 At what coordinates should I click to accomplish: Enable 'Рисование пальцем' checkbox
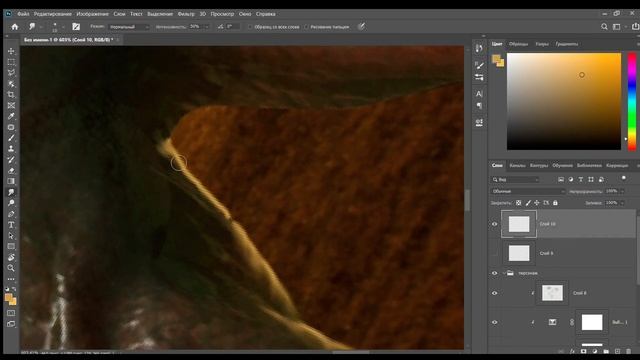pos(307,27)
